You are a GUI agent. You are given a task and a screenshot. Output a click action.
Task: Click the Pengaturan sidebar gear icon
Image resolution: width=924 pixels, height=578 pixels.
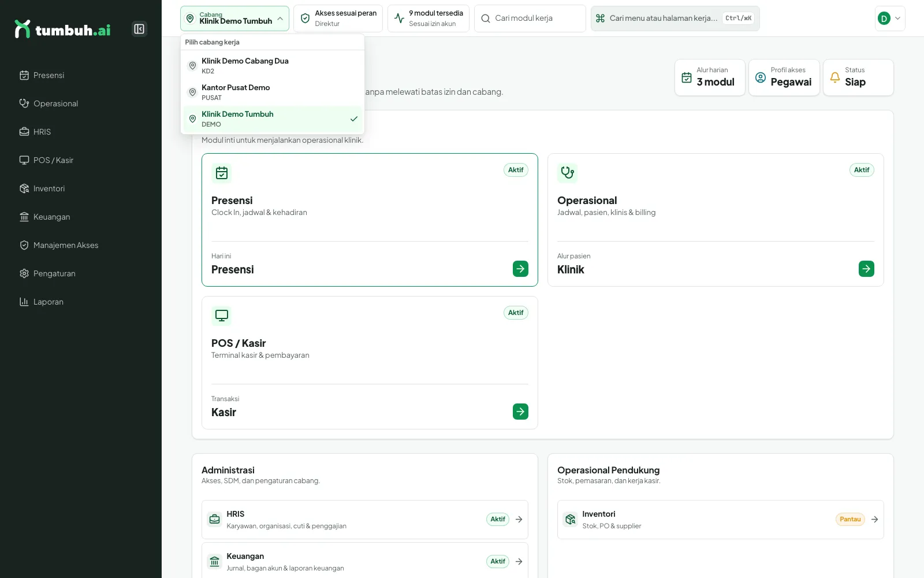24,273
